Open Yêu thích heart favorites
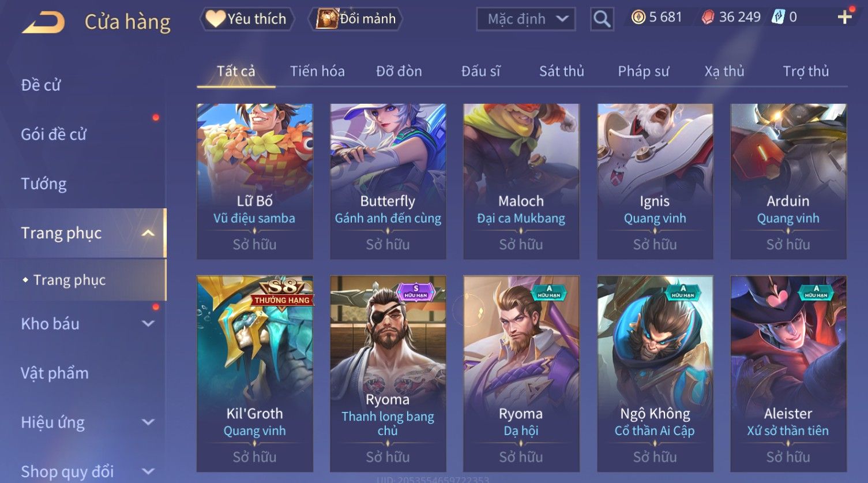 click(x=247, y=19)
